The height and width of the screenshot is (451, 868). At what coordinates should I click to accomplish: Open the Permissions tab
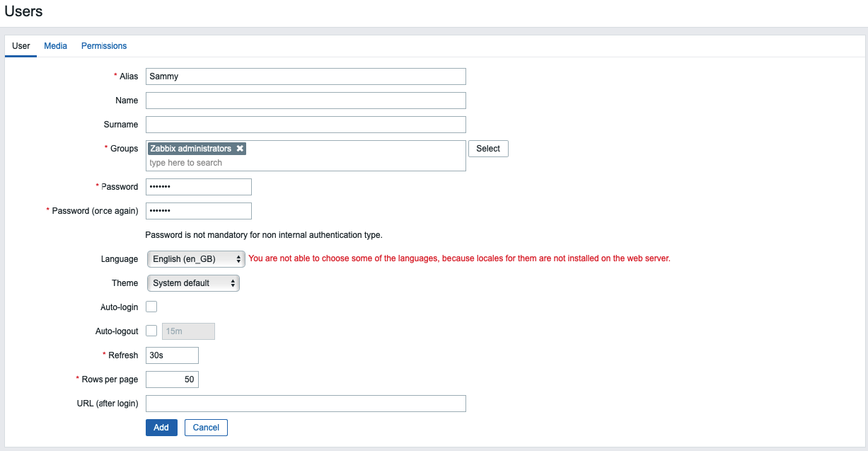tap(104, 46)
